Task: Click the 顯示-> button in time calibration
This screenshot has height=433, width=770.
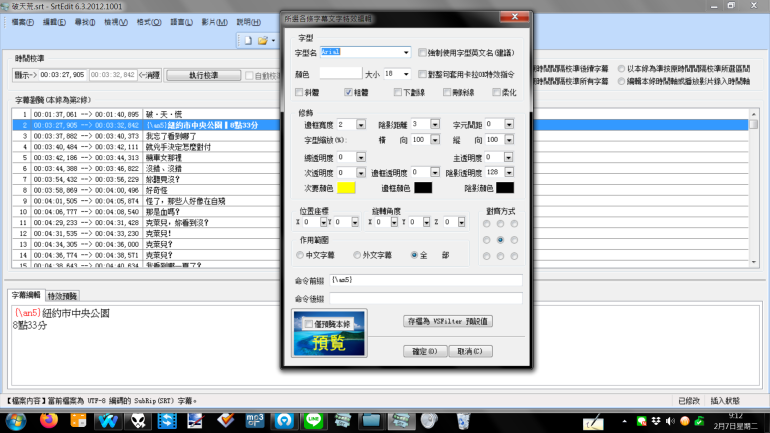Action: (26, 75)
